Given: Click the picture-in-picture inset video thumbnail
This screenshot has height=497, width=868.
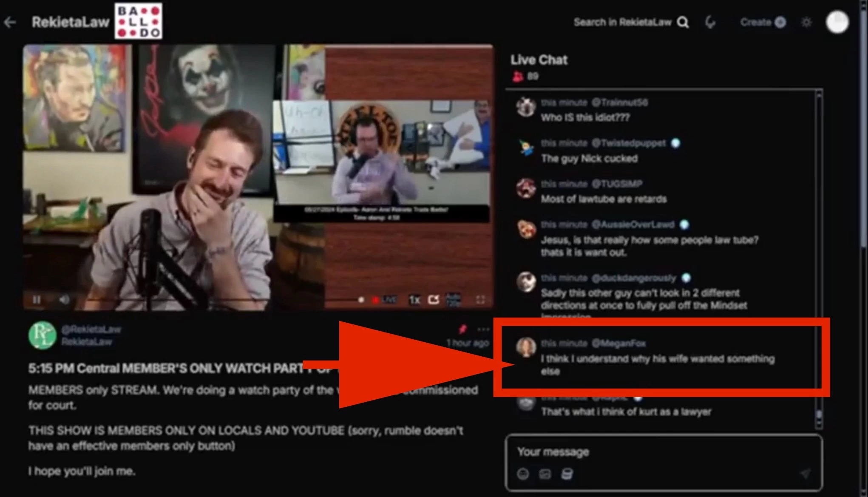Looking at the screenshot, I should (x=381, y=161).
